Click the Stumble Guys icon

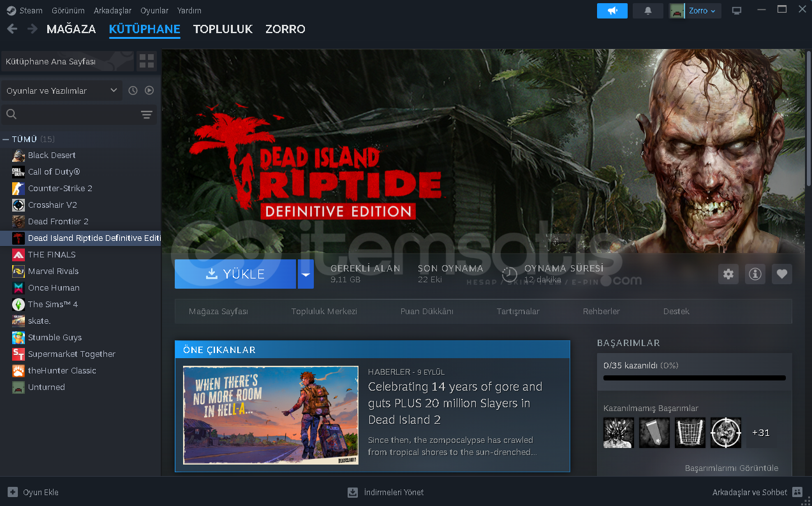tap(18, 338)
